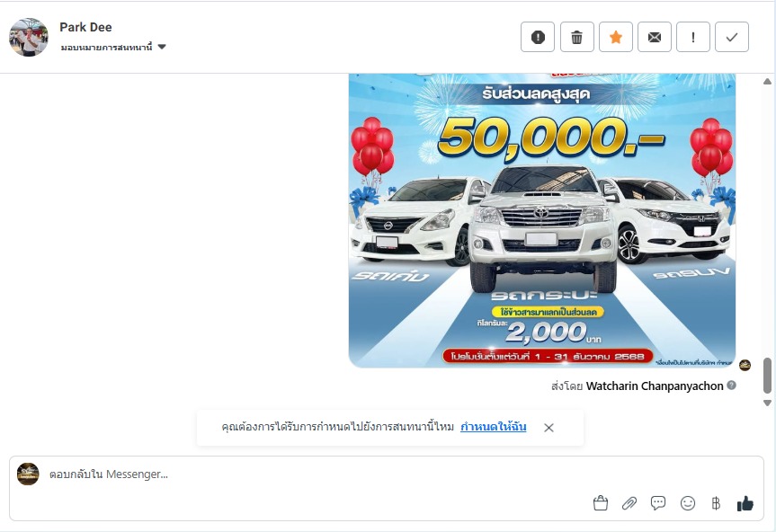The width and height of the screenshot is (776, 532).
Task: Send a thumbs-up like
Action: (745, 503)
